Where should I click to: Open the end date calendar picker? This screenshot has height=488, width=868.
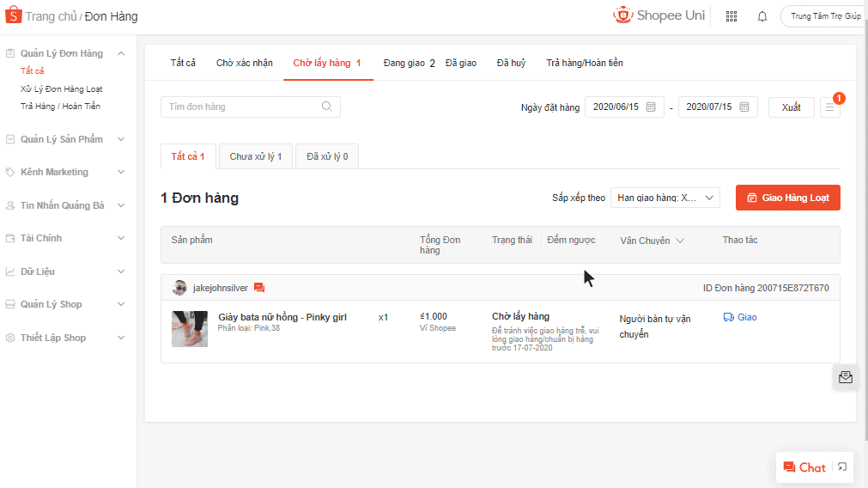pyautogui.click(x=744, y=107)
